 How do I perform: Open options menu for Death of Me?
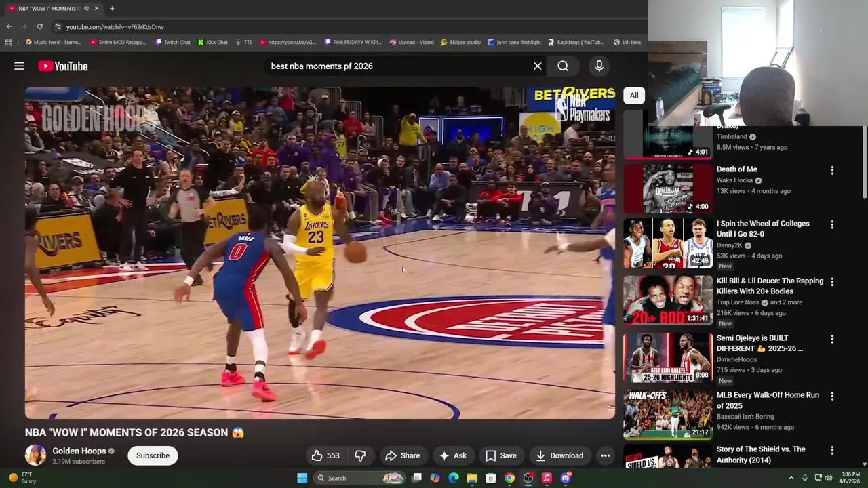click(x=832, y=170)
